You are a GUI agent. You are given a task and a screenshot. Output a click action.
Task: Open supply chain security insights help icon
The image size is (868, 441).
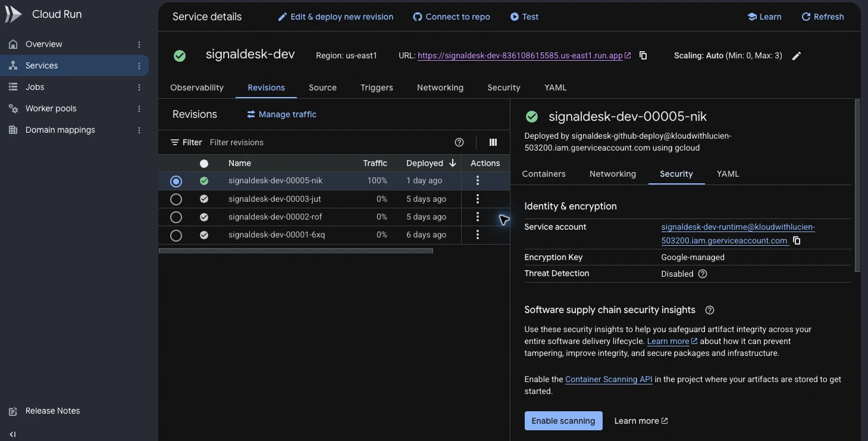point(710,310)
